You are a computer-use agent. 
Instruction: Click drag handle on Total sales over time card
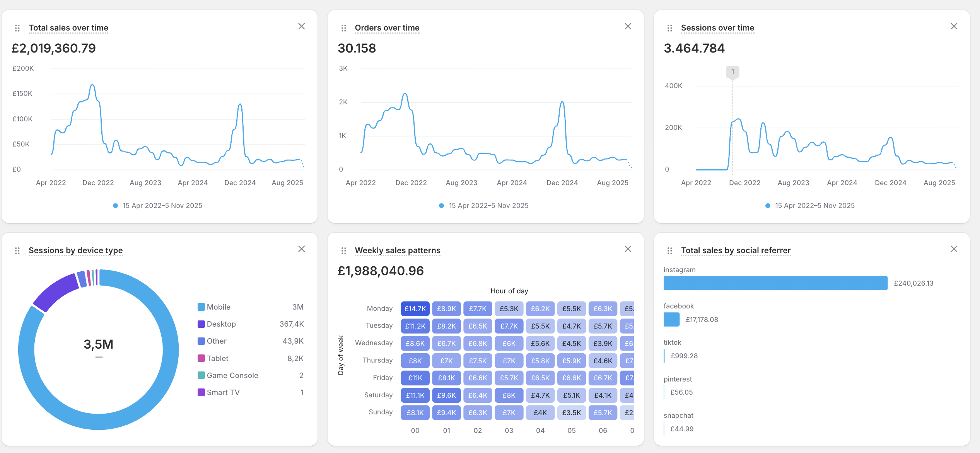17,28
